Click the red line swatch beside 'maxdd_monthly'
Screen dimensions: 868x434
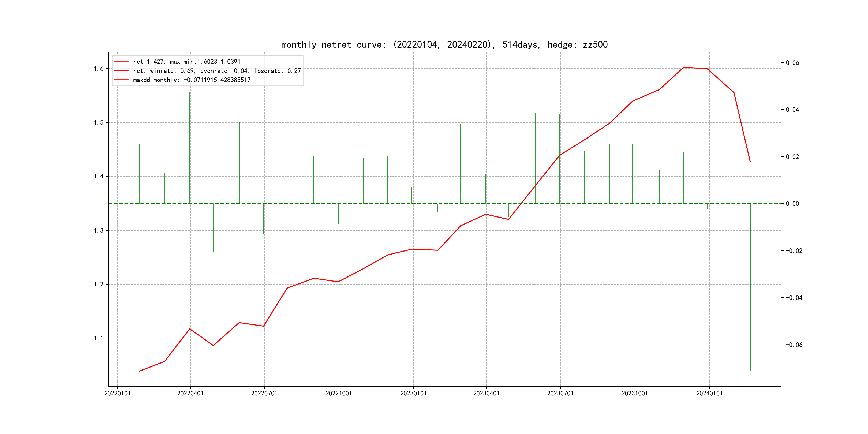(121, 80)
